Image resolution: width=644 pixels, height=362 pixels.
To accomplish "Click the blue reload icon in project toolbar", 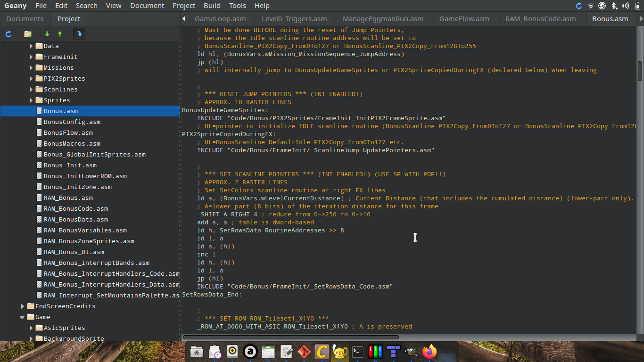I will tap(8, 34).
